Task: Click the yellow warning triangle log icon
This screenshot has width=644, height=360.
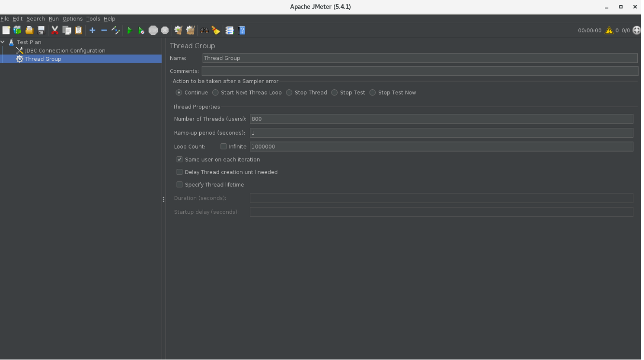Action: click(x=609, y=30)
